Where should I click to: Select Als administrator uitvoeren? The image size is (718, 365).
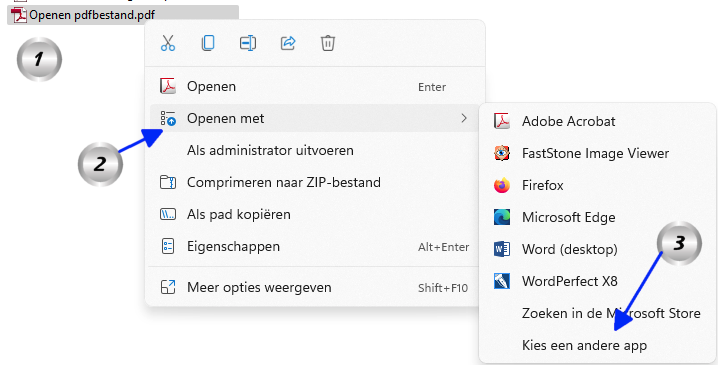tap(315, 150)
